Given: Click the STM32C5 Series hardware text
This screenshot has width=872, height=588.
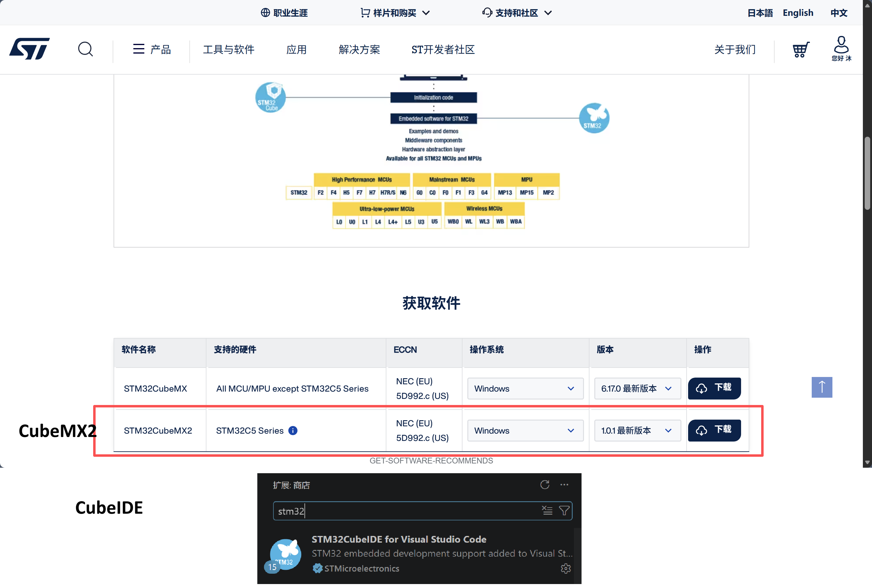Looking at the screenshot, I should (x=250, y=431).
